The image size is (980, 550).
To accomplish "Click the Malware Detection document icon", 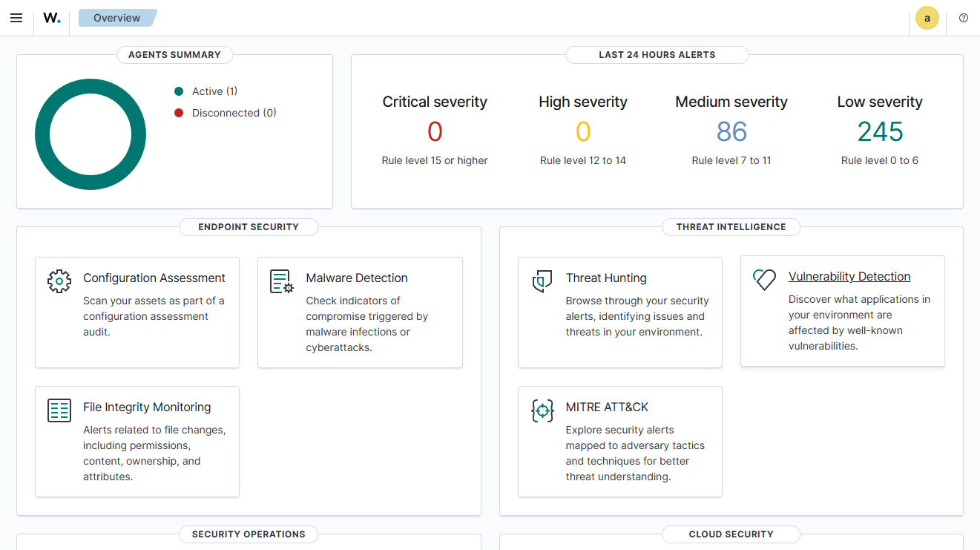I will pos(282,281).
